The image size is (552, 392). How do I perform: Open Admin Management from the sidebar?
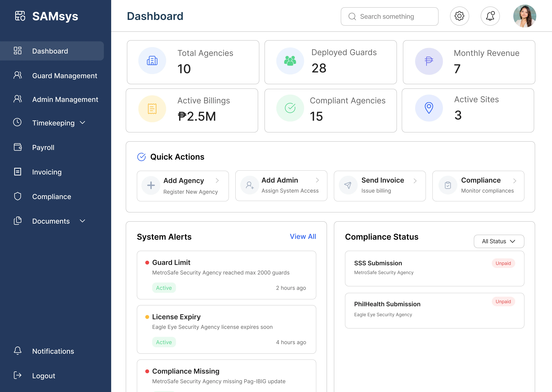coord(65,99)
